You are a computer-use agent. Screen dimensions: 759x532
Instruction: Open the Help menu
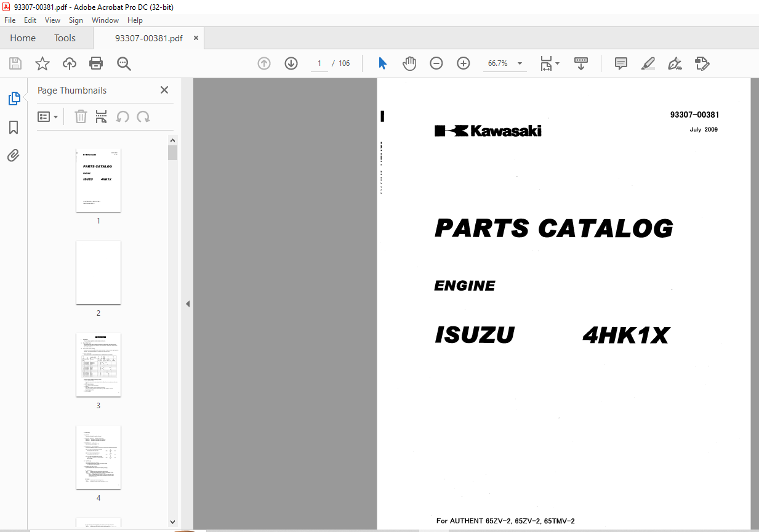[x=135, y=20]
